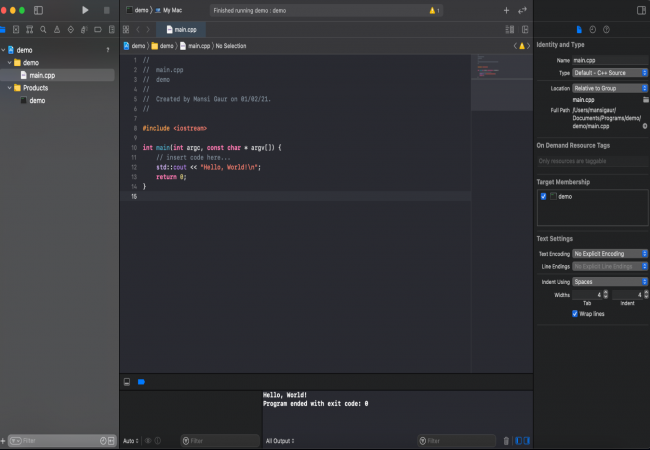
Task: Click the navigator Filter field
Action: [62, 441]
